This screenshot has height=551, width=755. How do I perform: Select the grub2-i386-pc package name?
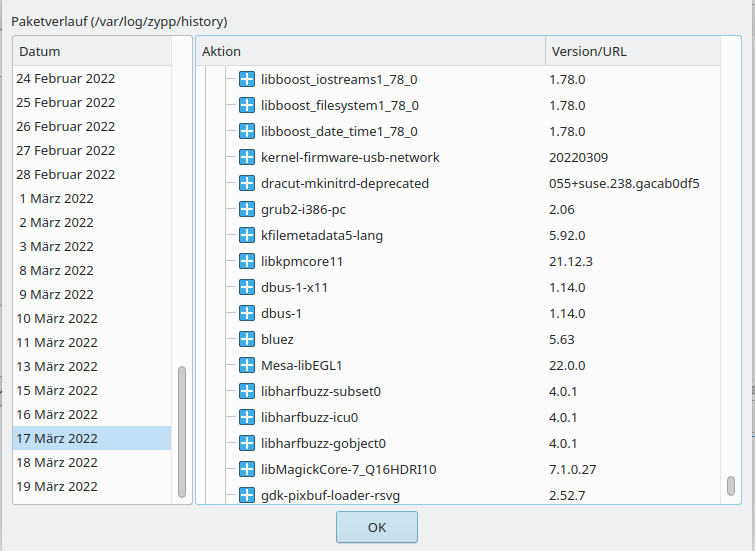tap(303, 210)
